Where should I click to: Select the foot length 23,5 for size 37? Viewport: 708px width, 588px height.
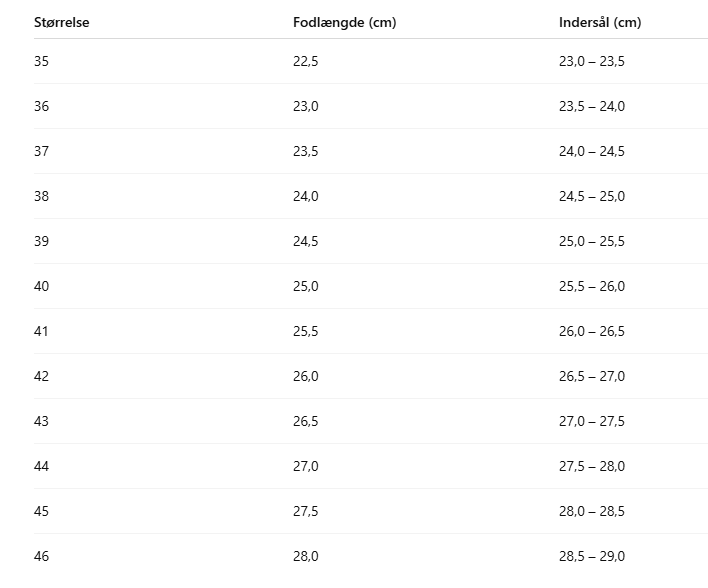(305, 151)
